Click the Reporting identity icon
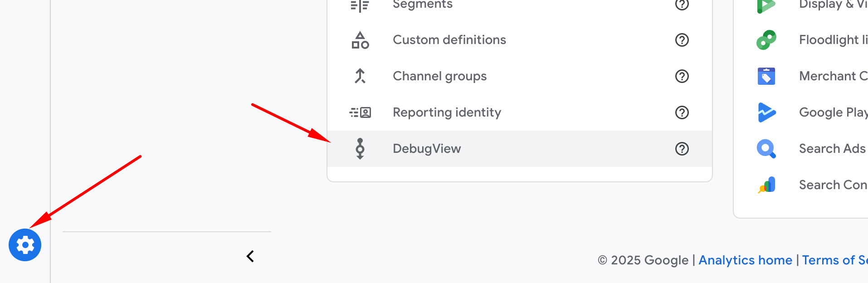This screenshot has width=868, height=283. pyautogui.click(x=360, y=112)
